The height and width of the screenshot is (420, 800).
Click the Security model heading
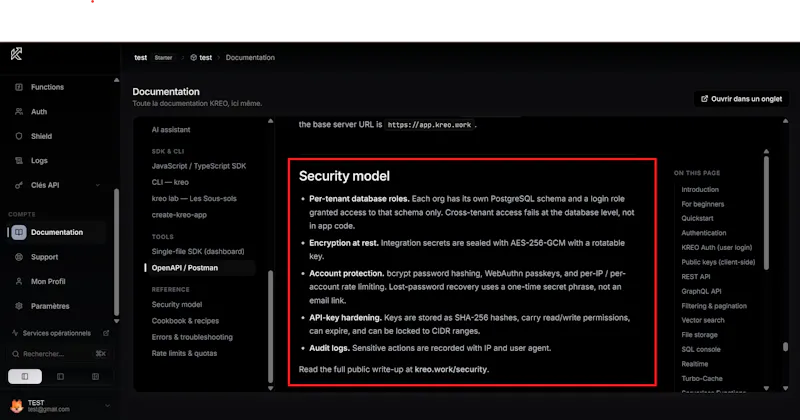click(x=344, y=176)
